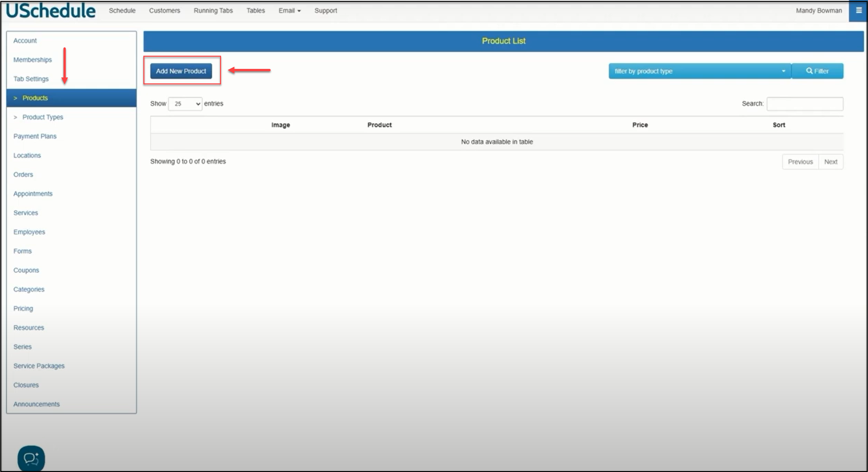Click the USchedule logo
This screenshot has height=472, width=868.
51,11
